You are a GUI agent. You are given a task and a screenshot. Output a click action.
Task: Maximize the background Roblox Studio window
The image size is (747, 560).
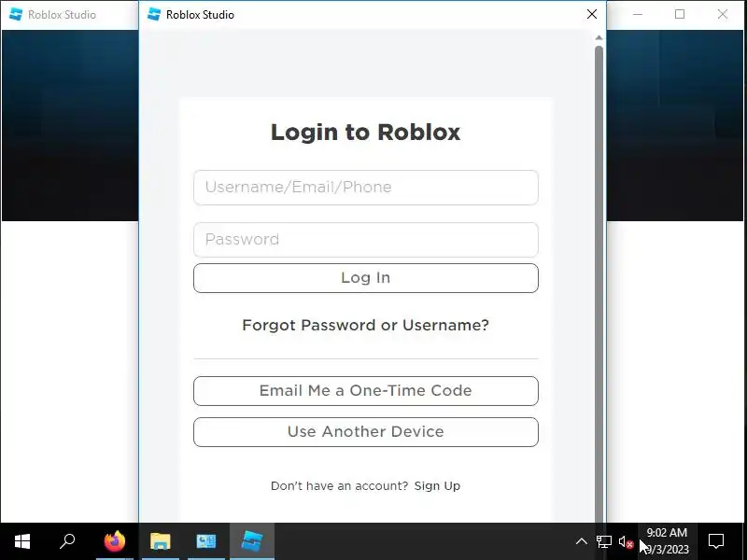680,14
